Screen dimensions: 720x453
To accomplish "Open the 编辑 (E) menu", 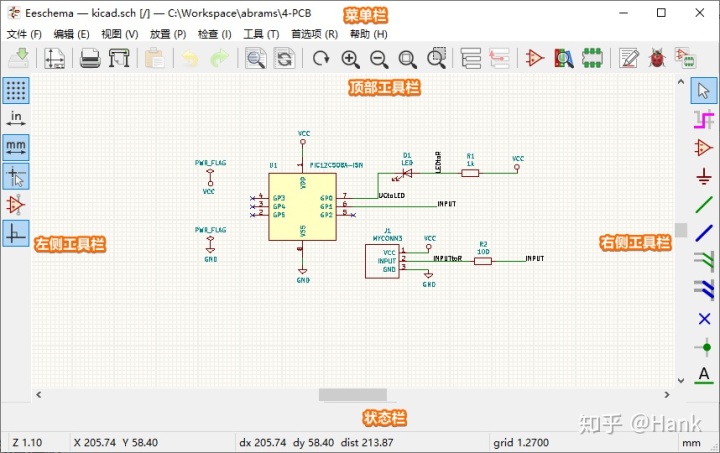I will tap(72, 34).
